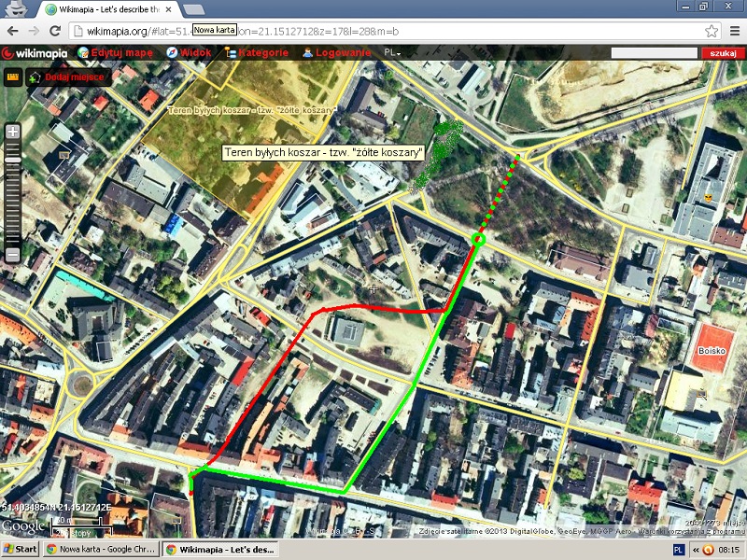Viewport: 747px width, 560px height.
Task: Open the Windows Start menu
Action: point(21,550)
